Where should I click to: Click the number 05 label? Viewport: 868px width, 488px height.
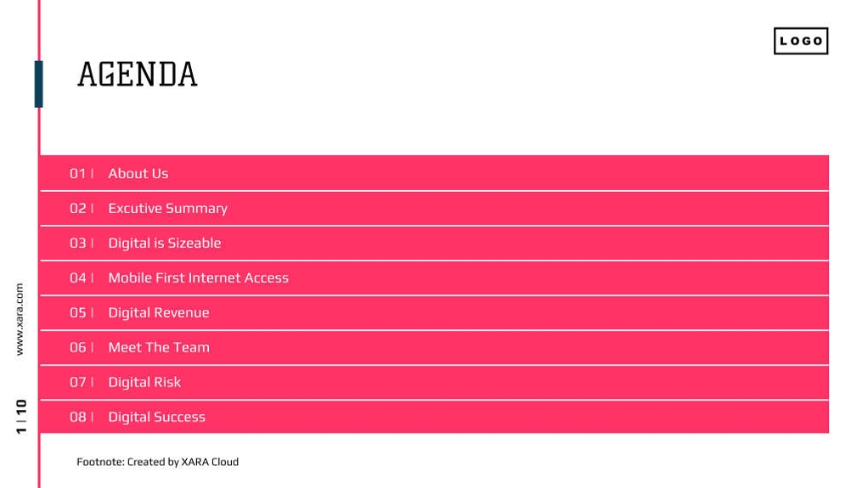(x=77, y=312)
